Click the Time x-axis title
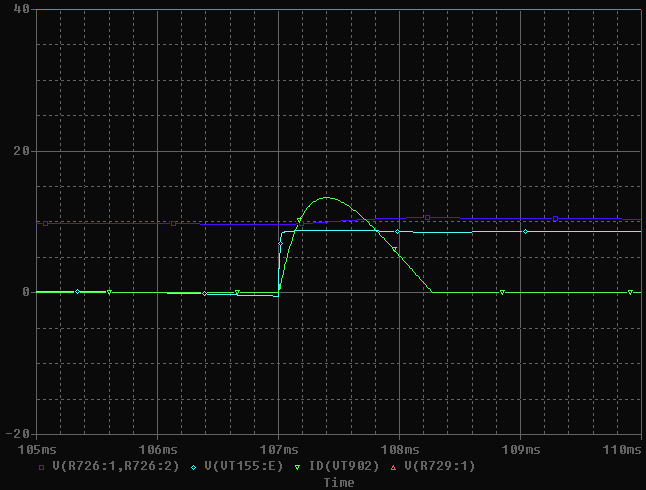Image resolution: width=646 pixels, height=490 pixels. tap(338, 482)
